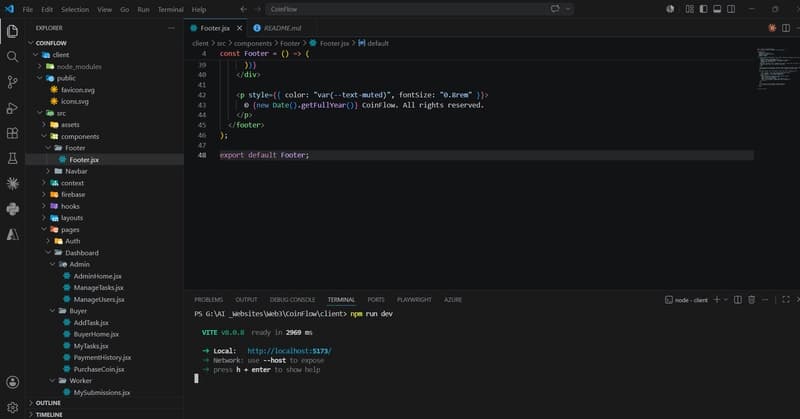This screenshot has width=800, height=419.
Task: Click the terminal input cursor line
Action: [x=196, y=378]
